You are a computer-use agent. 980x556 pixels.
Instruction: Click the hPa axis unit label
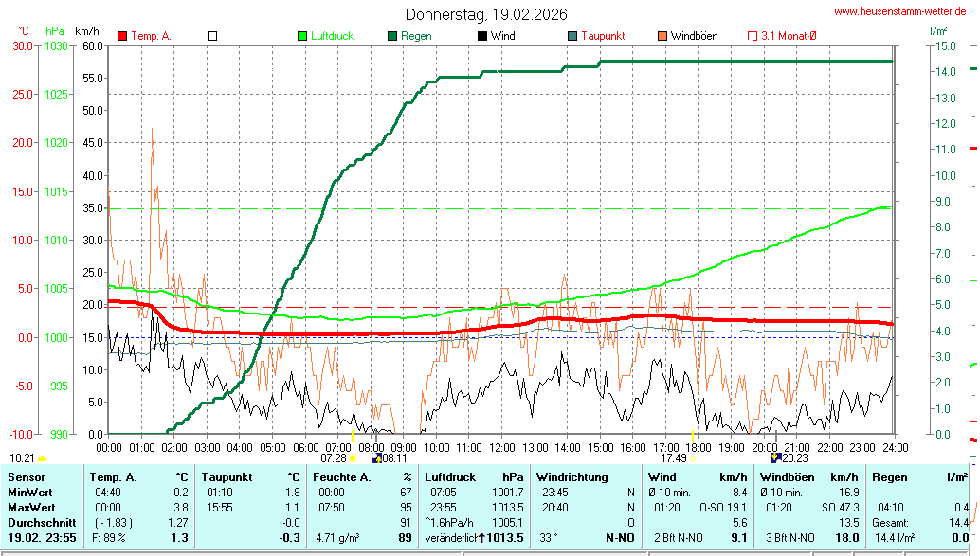[x=54, y=31]
